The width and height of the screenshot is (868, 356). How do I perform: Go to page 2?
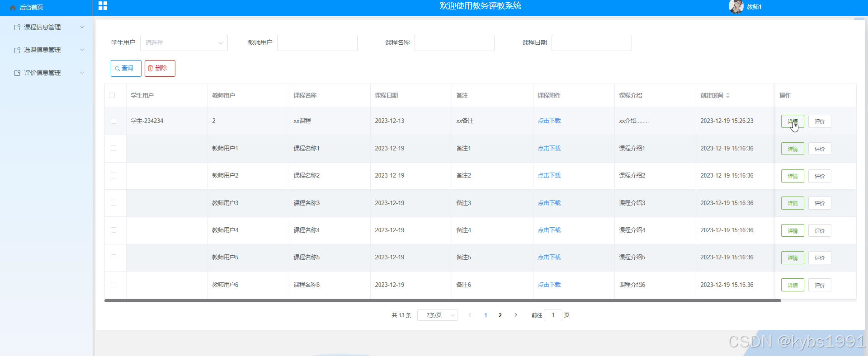click(500, 315)
